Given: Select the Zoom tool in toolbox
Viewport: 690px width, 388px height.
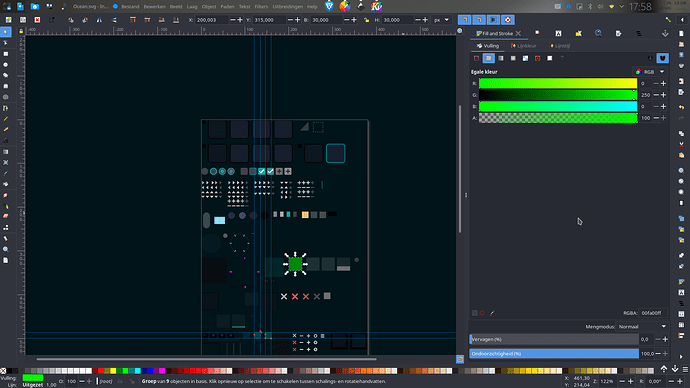Looking at the screenshot, I should (x=5, y=249).
